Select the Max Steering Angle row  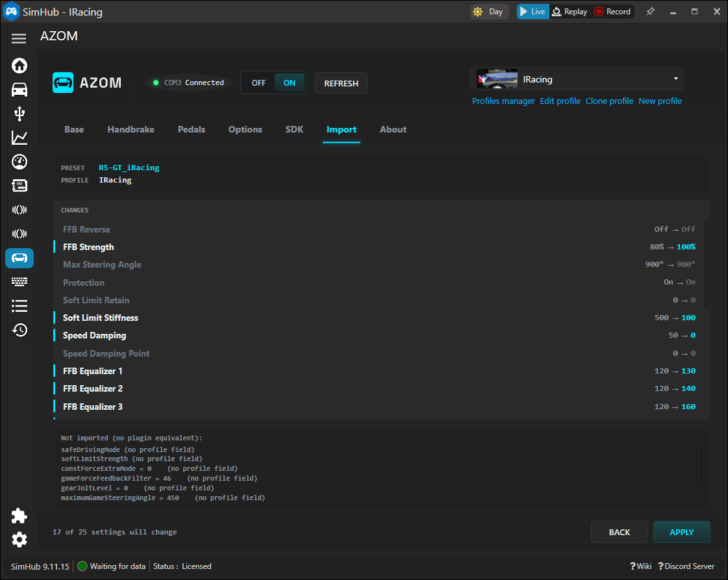379,265
